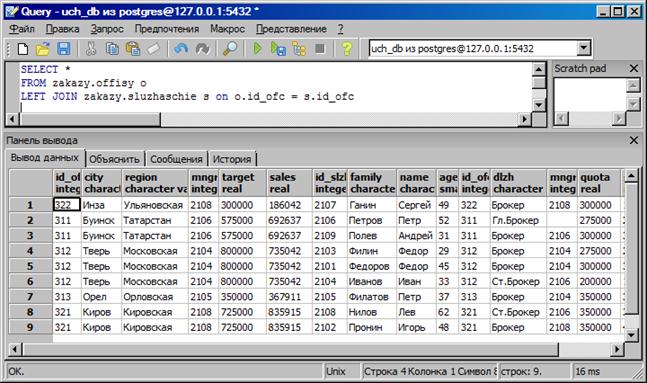
Task: Select row number 1 header
Action: pos(30,205)
